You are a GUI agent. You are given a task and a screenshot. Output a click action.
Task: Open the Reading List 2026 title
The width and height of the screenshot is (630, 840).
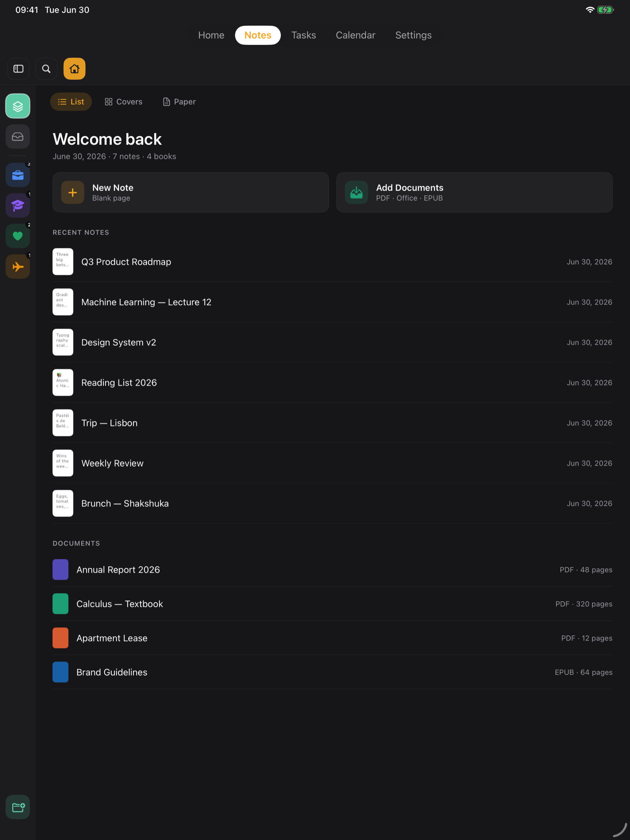pyautogui.click(x=119, y=383)
